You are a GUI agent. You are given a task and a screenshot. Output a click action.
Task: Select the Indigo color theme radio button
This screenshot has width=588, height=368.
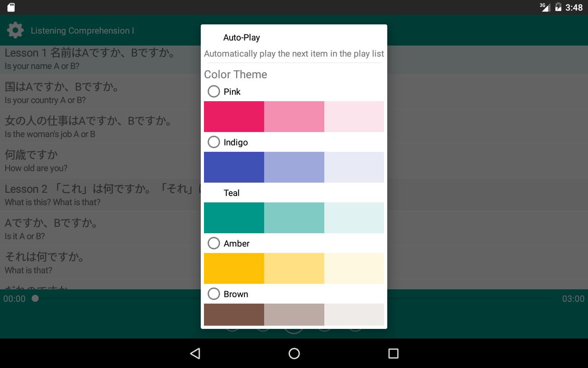[214, 142]
